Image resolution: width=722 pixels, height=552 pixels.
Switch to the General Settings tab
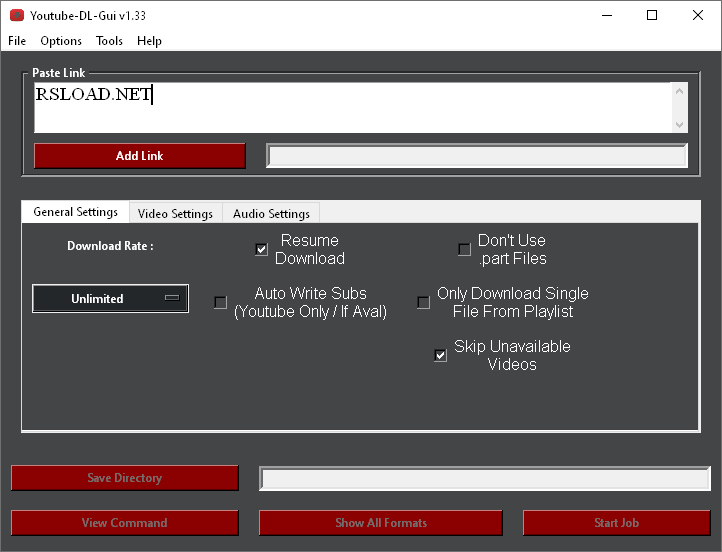(x=76, y=212)
